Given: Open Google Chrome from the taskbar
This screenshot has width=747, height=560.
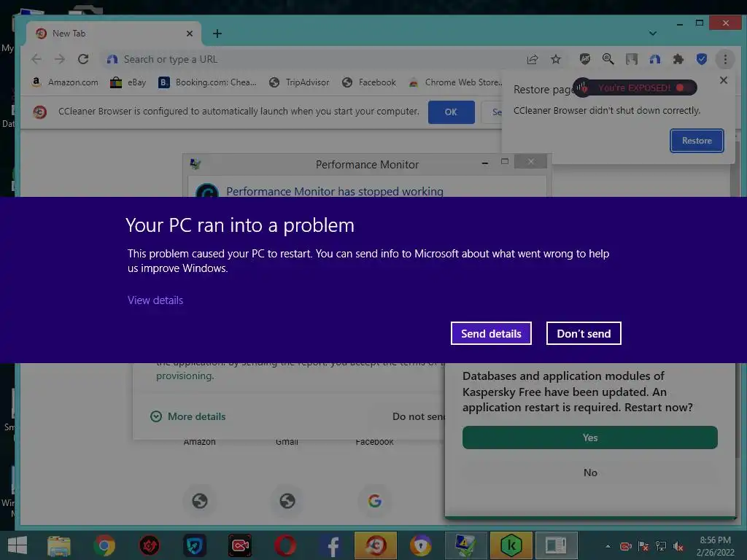Looking at the screenshot, I should (x=104, y=545).
